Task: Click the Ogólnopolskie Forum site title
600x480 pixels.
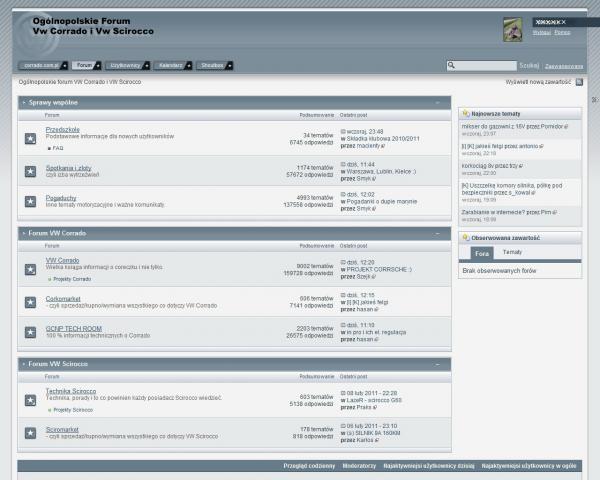Action: [93, 26]
